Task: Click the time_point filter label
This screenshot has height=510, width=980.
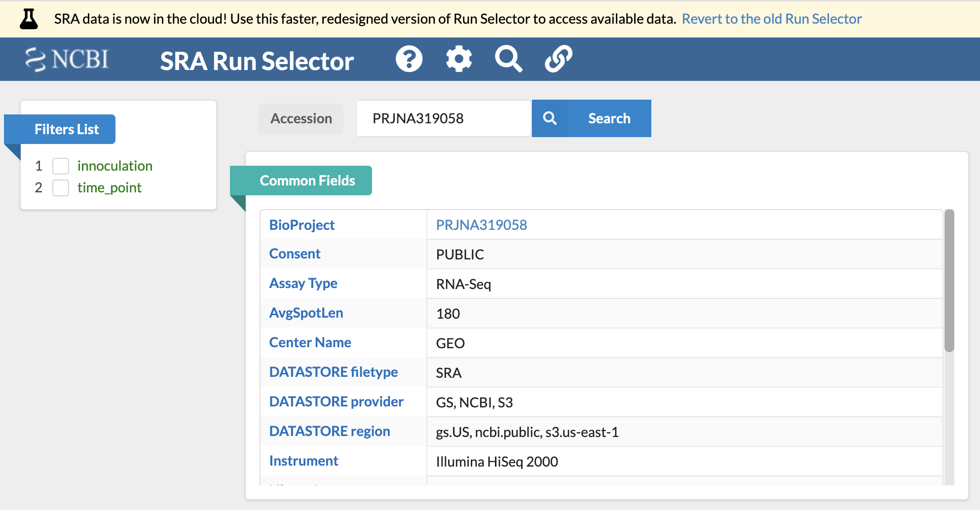Action: click(x=109, y=188)
